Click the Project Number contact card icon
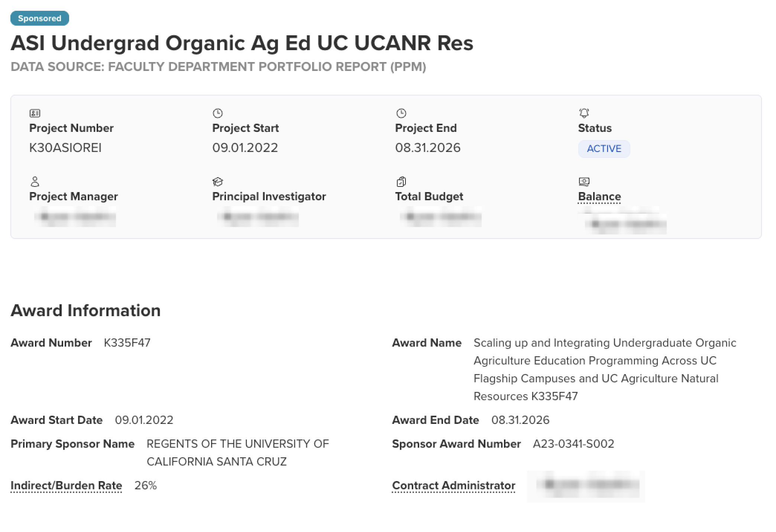776x532 pixels. click(34, 113)
